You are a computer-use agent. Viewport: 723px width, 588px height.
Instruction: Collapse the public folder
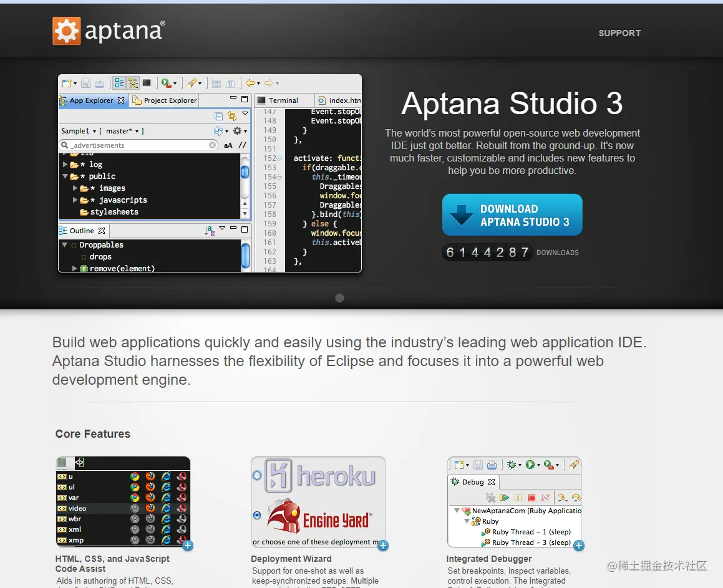[x=66, y=176]
